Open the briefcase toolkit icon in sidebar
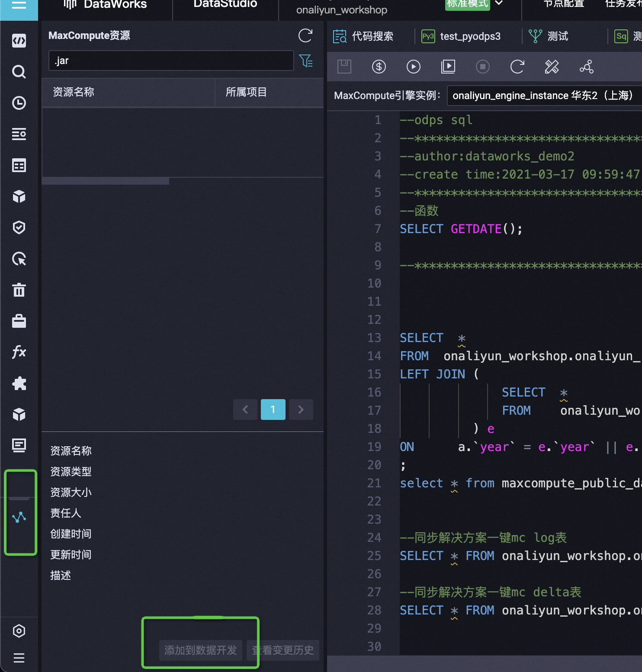The height and width of the screenshot is (672, 642). tap(19, 321)
